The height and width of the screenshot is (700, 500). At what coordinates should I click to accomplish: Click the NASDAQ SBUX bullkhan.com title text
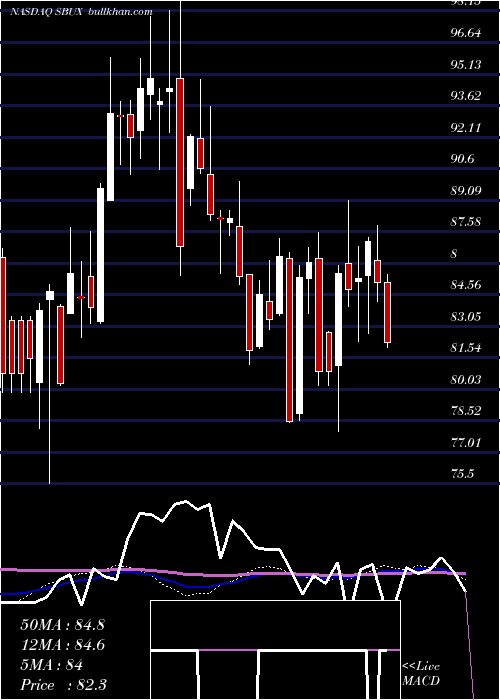[x=81, y=12]
